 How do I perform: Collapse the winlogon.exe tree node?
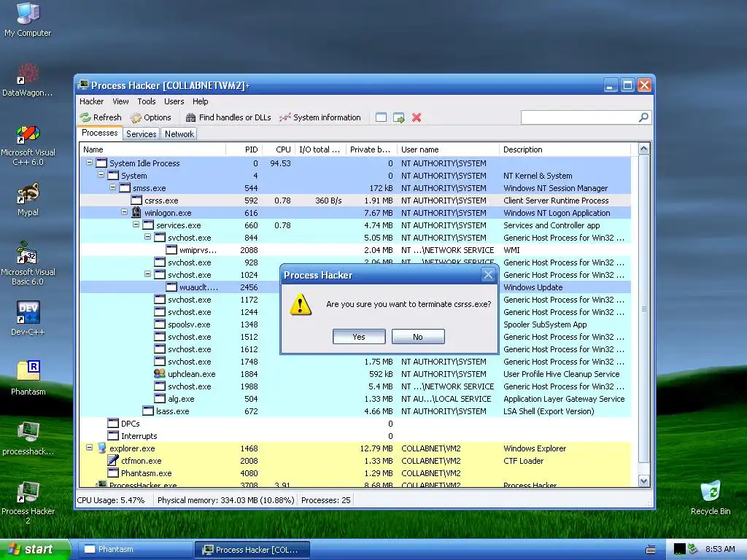pos(124,212)
